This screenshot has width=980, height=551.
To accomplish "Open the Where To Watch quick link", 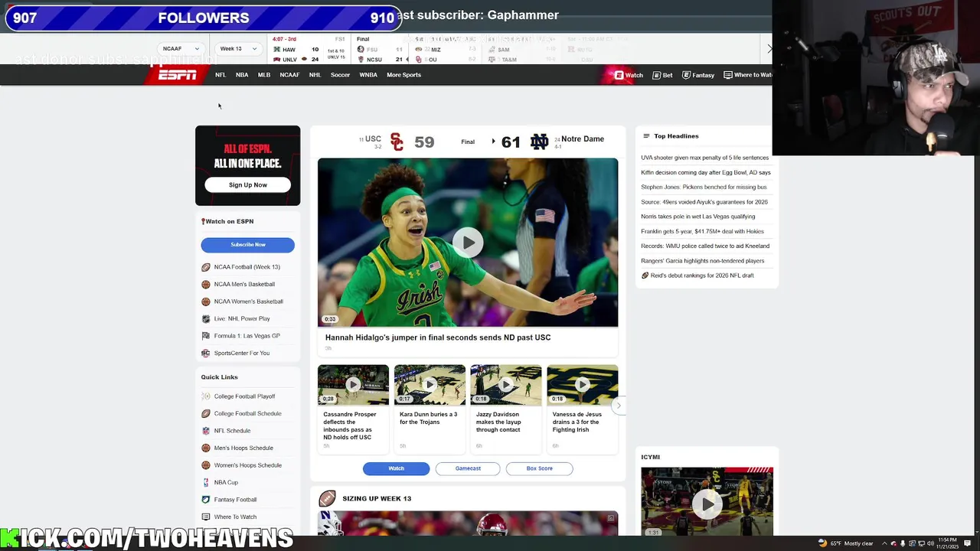I will click(x=234, y=517).
